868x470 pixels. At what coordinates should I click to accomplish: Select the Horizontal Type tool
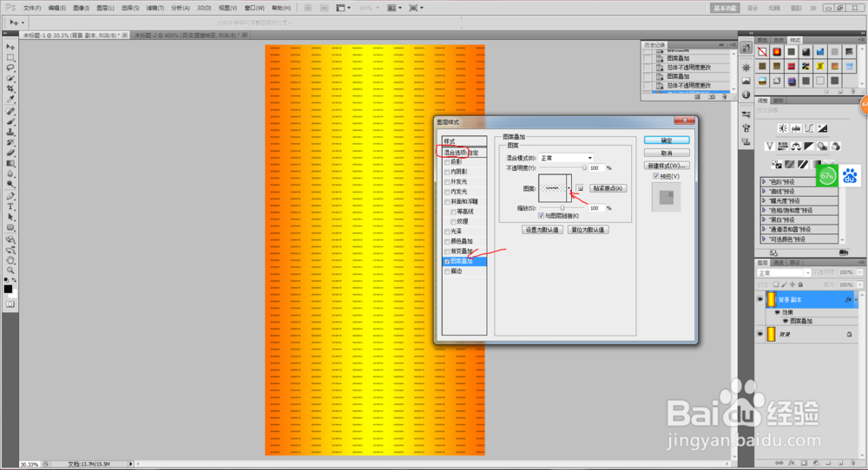pos(10,206)
